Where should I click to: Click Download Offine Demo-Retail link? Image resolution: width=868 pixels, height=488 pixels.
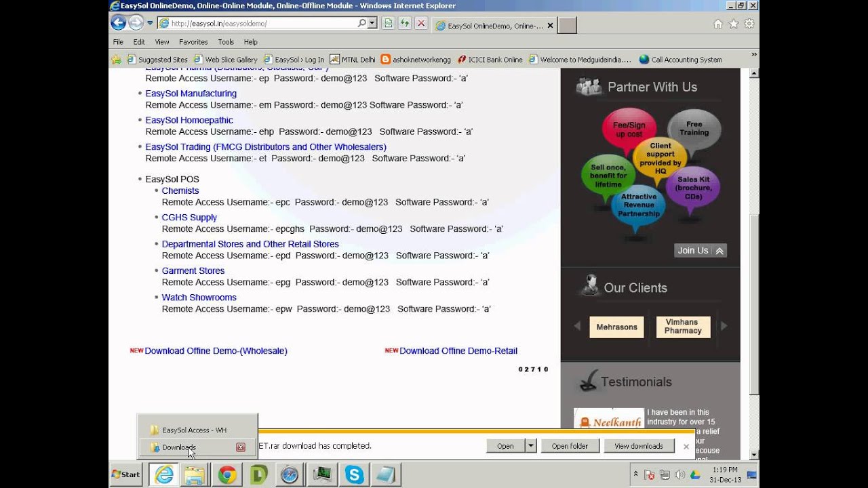point(458,350)
